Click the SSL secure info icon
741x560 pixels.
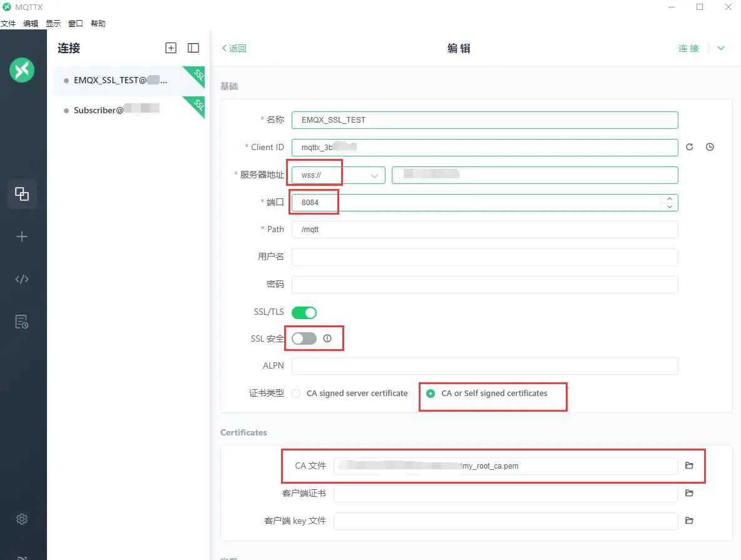(327, 339)
